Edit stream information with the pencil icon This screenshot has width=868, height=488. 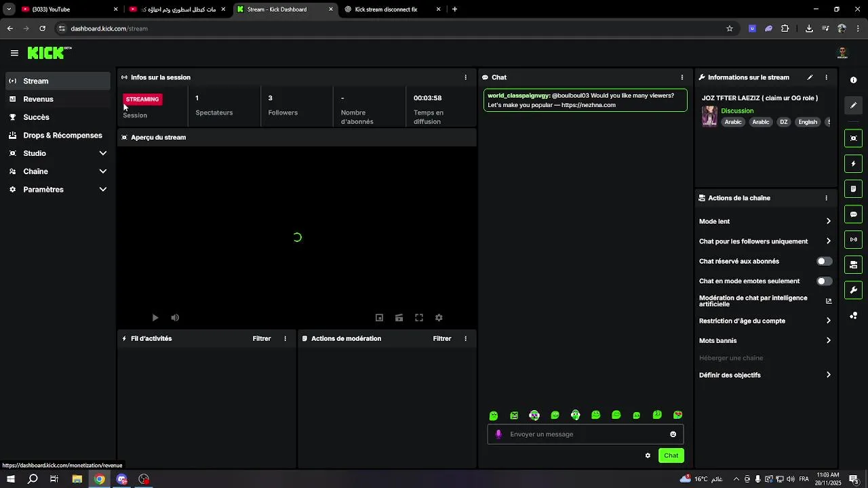pos(810,77)
